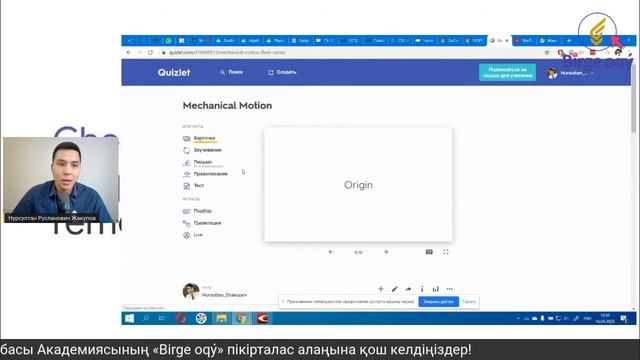The width and height of the screenshot is (640, 360).
Task: Open the Правописание spell mode
Action: click(211, 174)
